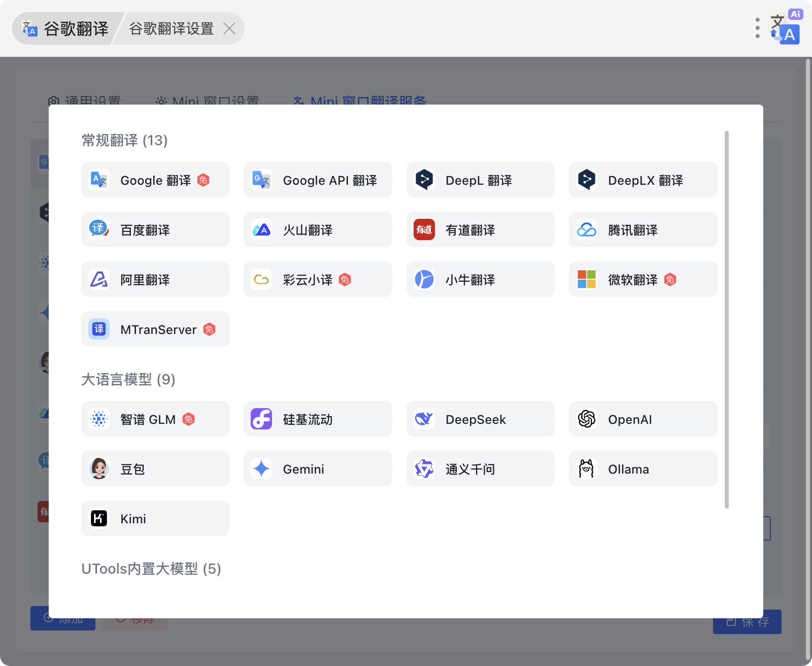Viewport: 812px width, 666px height.
Task: Open the Mini 窗口设置 tab
Action: 208,101
